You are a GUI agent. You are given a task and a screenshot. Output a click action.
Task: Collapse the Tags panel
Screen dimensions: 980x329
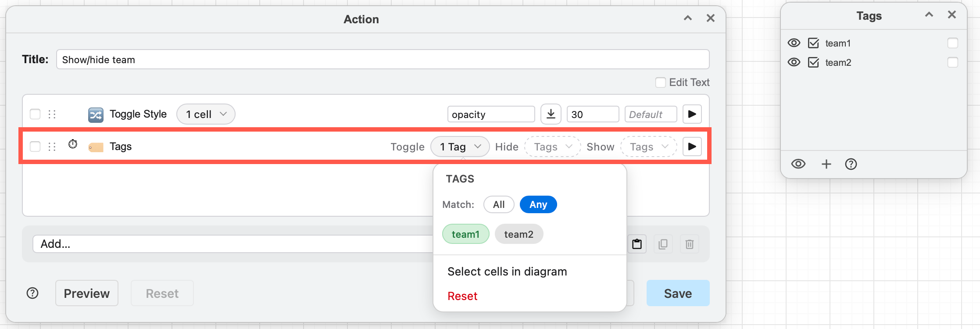(929, 15)
